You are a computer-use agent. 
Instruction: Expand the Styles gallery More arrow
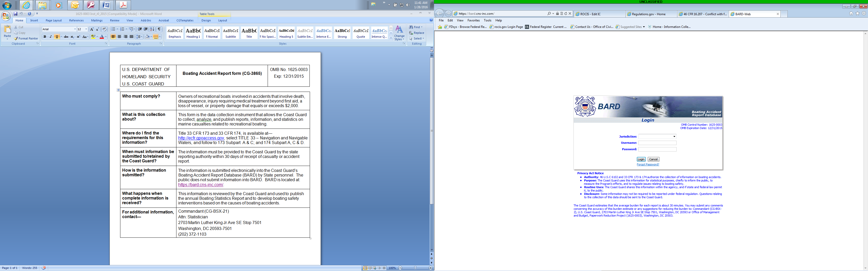click(x=391, y=38)
